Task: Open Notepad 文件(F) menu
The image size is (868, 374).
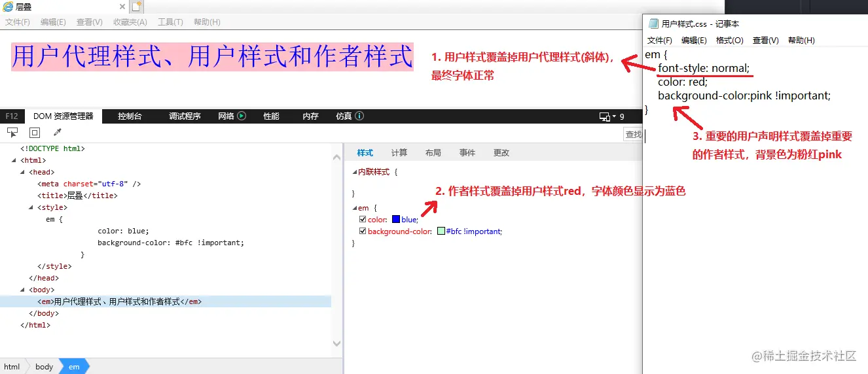Action: tap(660, 41)
